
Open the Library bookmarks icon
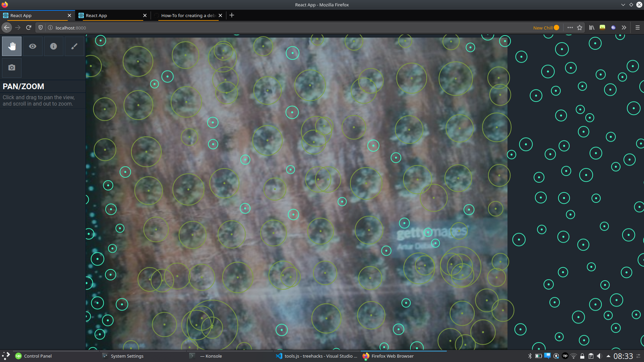tap(592, 28)
